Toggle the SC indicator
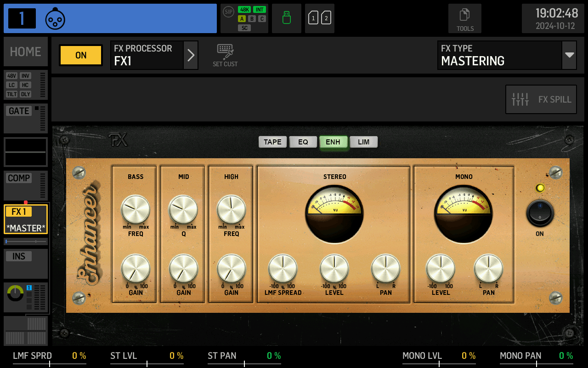This screenshot has height=368, width=588. tap(244, 28)
